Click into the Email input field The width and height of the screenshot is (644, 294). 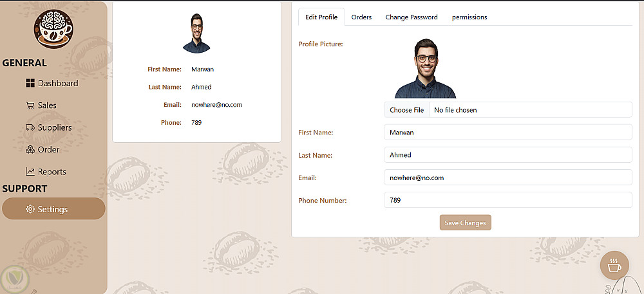[x=508, y=178]
